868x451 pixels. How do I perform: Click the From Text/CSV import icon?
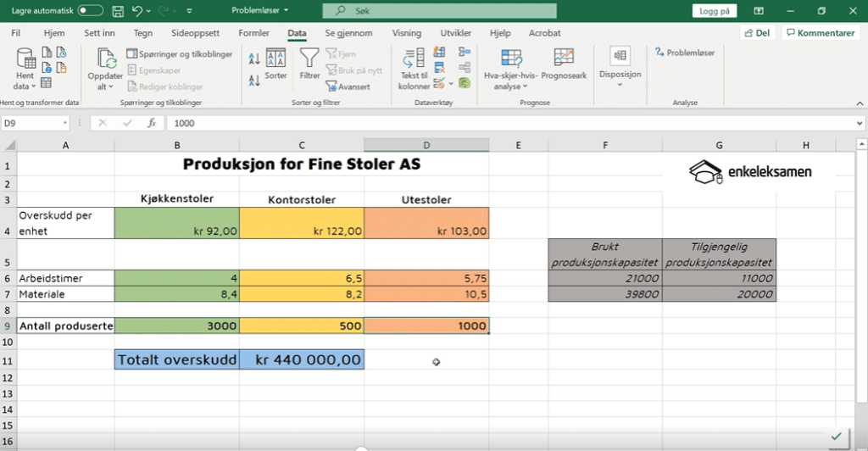[47, 53]
